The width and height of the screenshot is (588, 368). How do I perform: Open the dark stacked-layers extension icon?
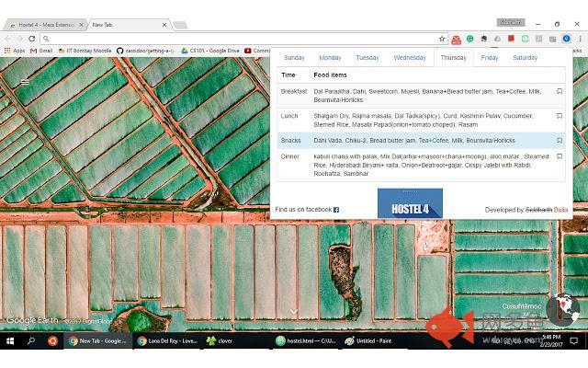tap(484, 39)
